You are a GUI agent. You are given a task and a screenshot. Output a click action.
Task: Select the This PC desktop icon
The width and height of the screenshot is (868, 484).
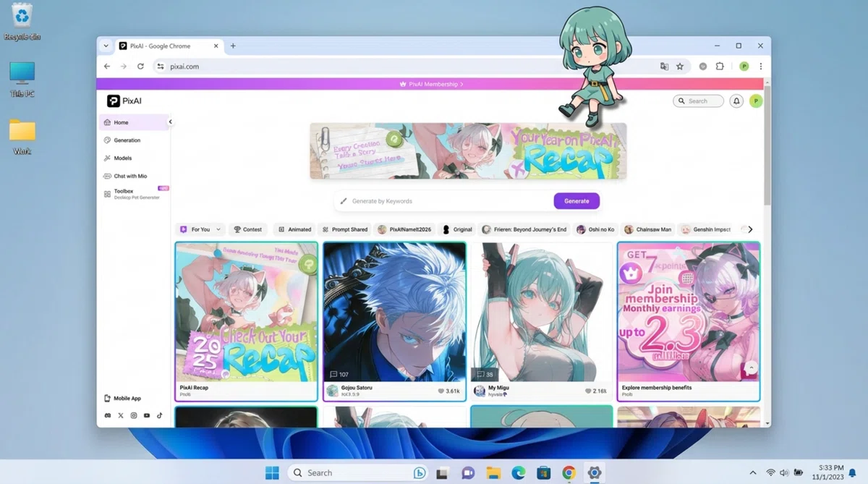tap(22, 80)
